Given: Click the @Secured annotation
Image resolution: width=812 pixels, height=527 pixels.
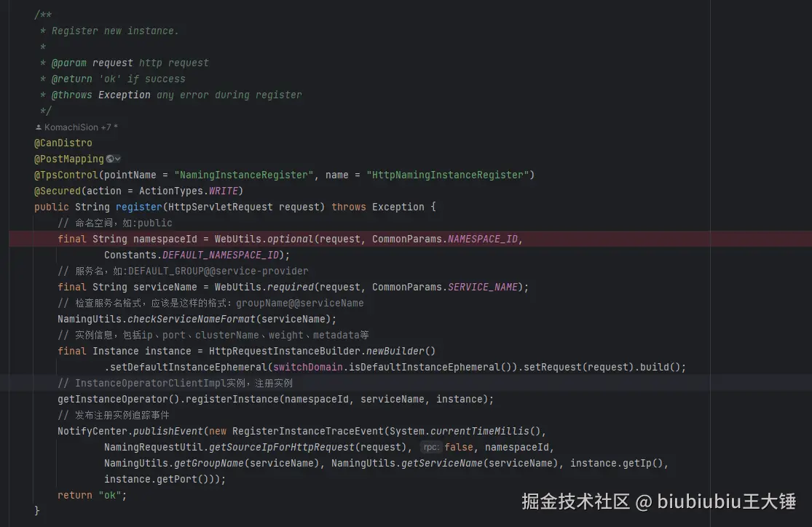Looking at the screenshot, I should [x=58, y=191].
